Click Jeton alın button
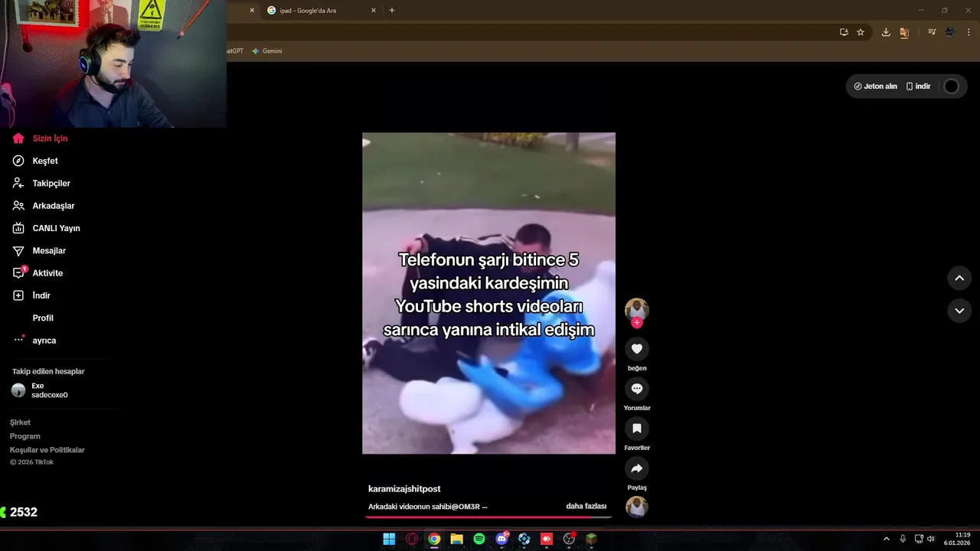 click(875, 86)
